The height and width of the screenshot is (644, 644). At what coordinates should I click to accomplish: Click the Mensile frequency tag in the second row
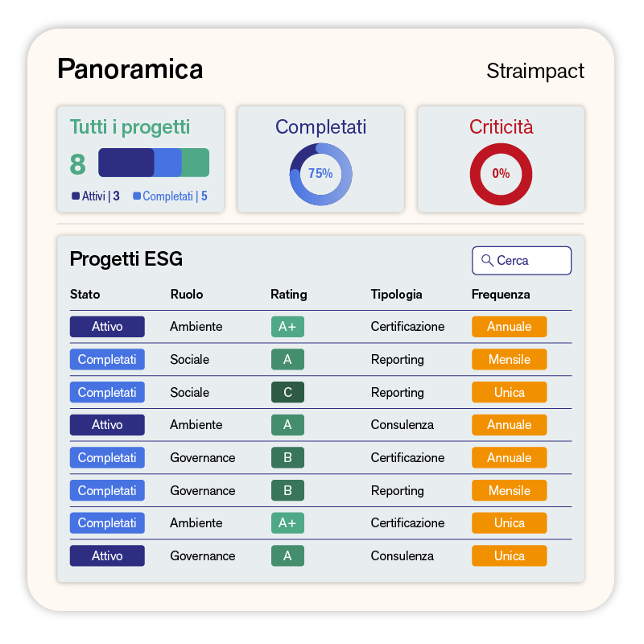pyautogui.click(x=510, y=359)
